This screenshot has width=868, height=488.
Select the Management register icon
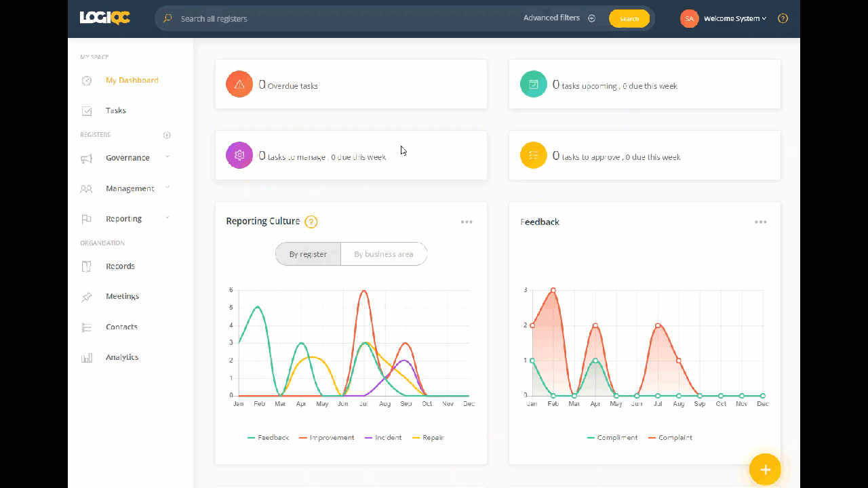[87, 188]
